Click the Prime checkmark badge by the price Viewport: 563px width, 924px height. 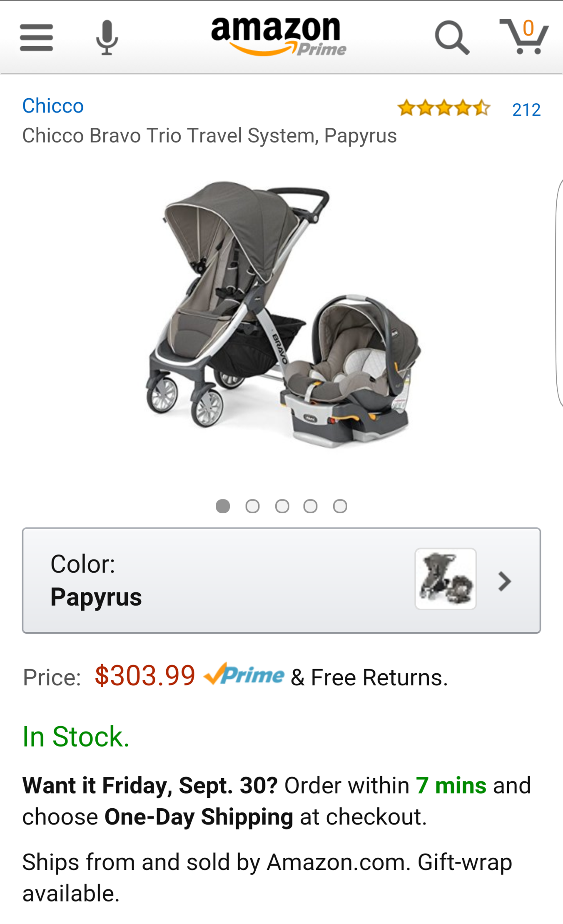(244, 674)
